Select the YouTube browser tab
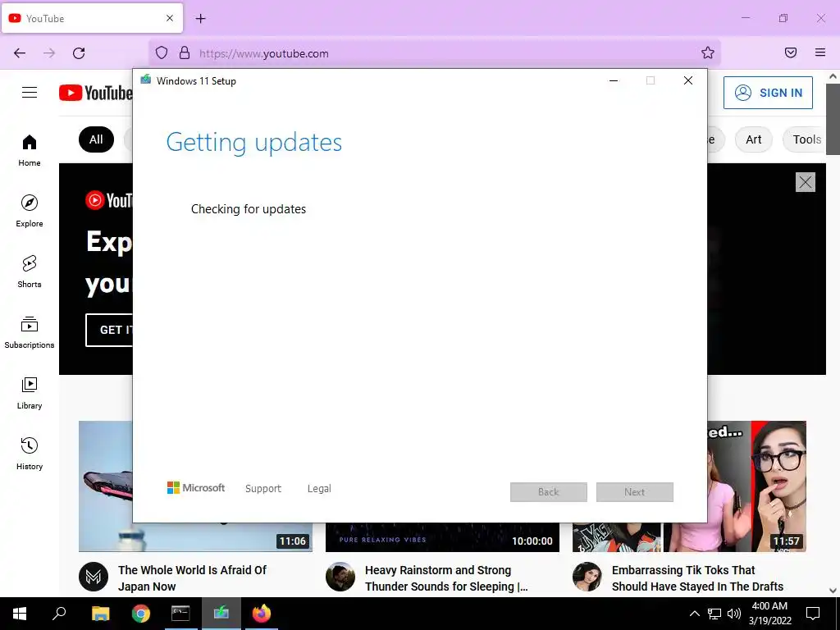Screen dimensions: 840x630 pos(92,18)
